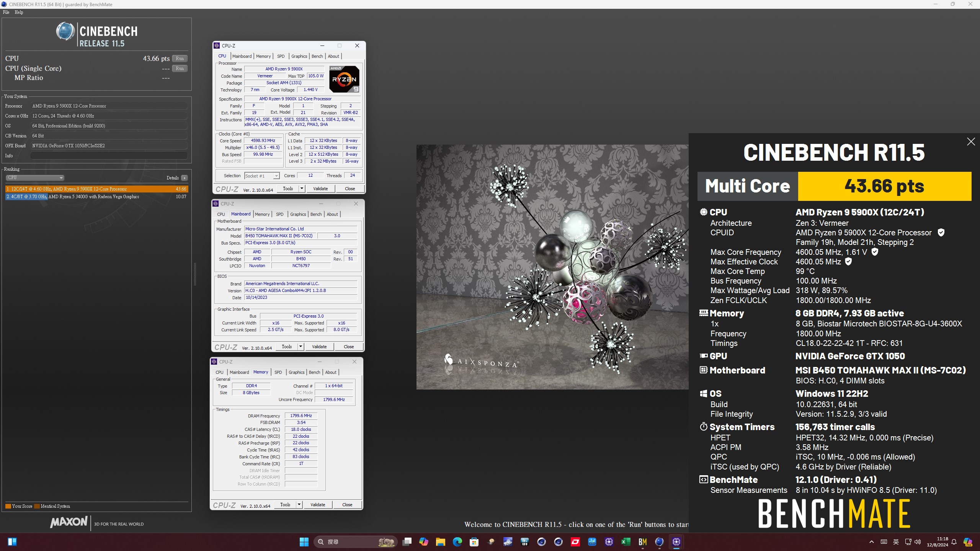The height and width of the screenshot is (551, 980).
Task: Click the OS Windows icon in BenchMate panel
Action: 704,394
